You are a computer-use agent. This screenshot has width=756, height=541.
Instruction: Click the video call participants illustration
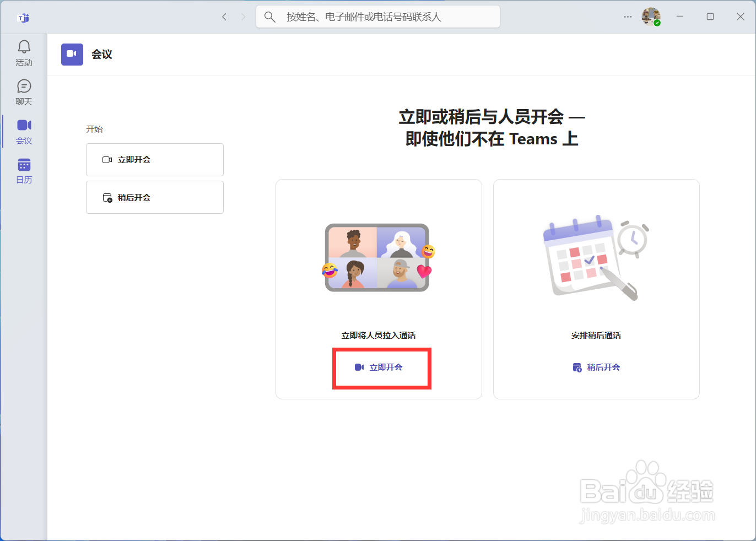coord(377,257)
